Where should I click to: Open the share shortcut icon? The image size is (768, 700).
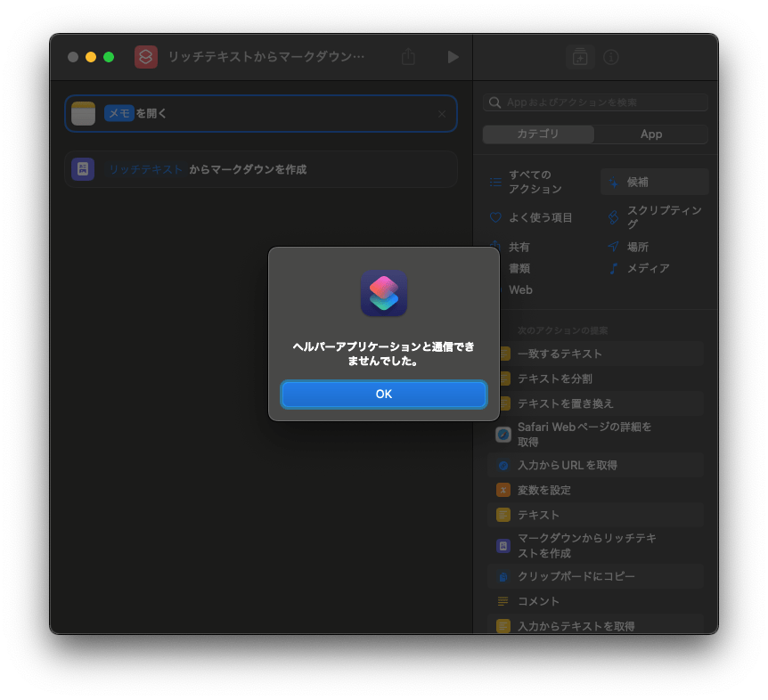click(408, 57)
